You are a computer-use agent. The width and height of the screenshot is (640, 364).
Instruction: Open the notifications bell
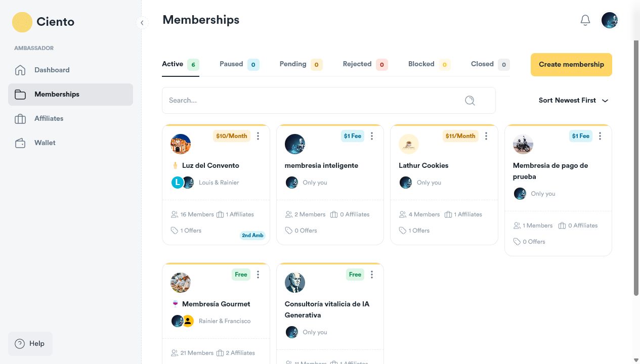point(585,20)
